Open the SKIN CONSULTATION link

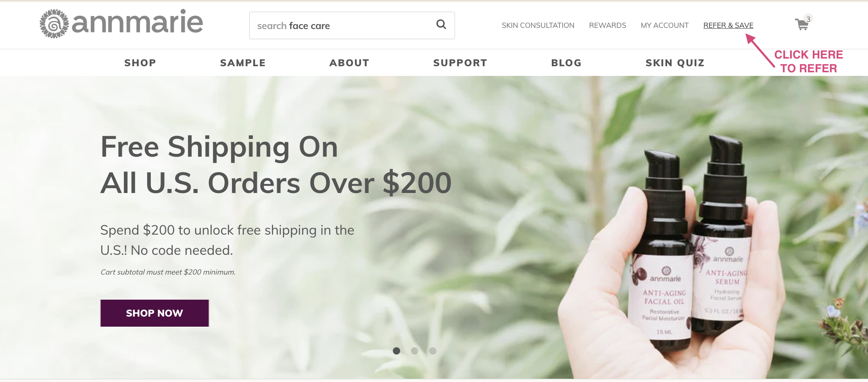tap(538, 25)
